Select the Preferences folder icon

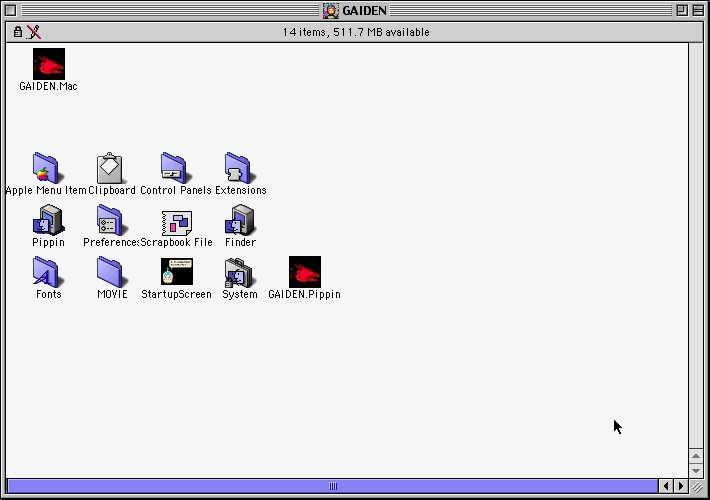[x=111, y=220]
